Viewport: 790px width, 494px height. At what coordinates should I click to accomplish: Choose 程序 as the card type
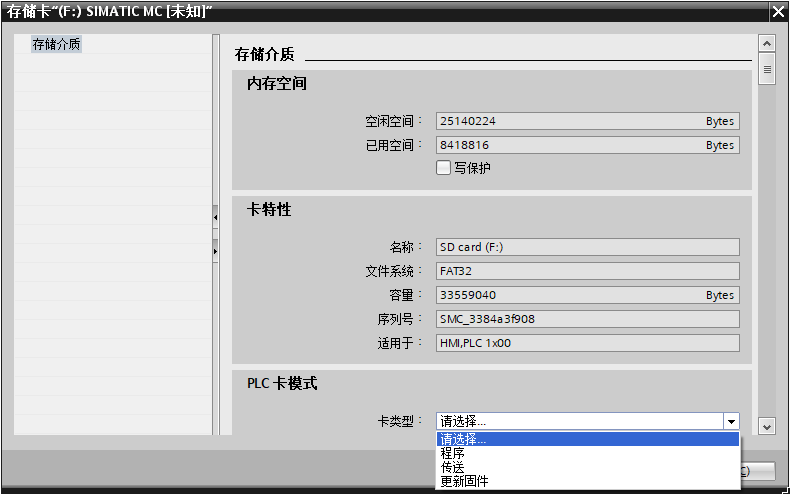pos(587,453)
